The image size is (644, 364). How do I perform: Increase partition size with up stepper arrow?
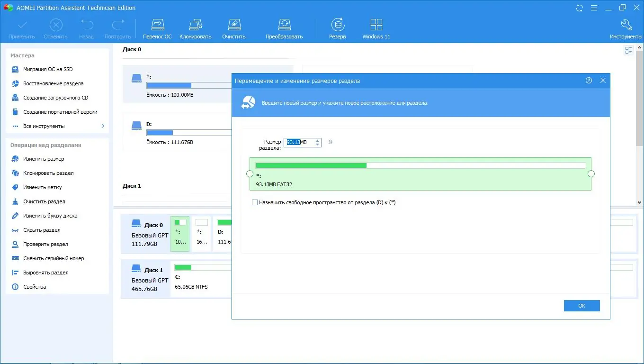tap(317, 140)
